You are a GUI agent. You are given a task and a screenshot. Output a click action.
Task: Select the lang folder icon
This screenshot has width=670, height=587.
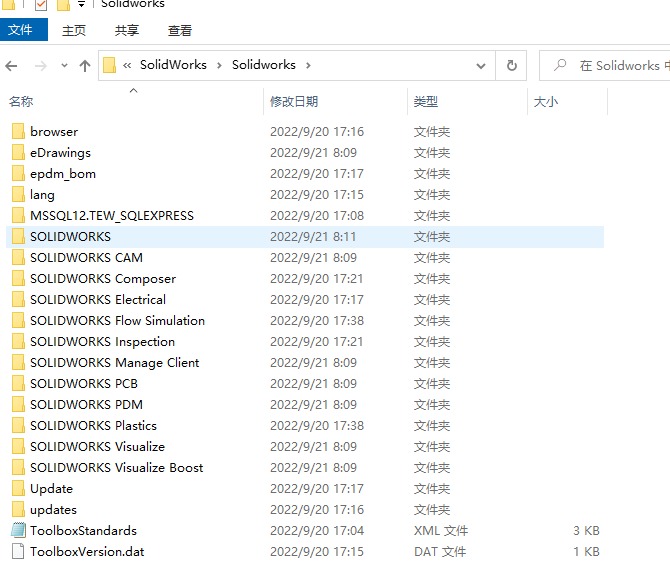point(18,194)
